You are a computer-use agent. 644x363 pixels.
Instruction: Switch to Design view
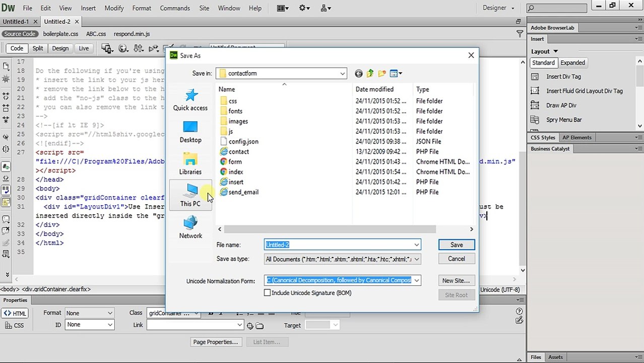tap(60, 48)
